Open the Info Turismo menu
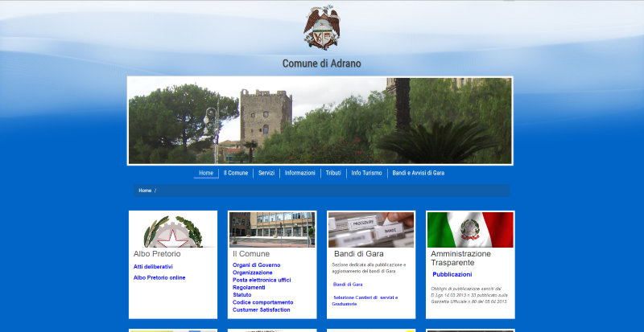The height and width of the screenshot is (332, 644). pyautogui.click(x=366, y=173)
